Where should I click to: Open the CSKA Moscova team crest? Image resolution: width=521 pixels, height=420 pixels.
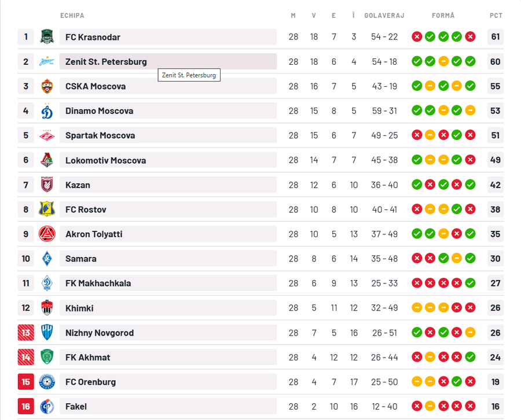(x=47, y=86)
